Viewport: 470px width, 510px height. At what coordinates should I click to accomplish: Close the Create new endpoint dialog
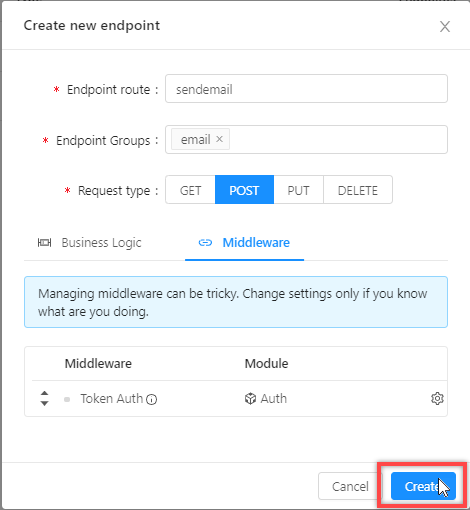(x=445, y=26)
